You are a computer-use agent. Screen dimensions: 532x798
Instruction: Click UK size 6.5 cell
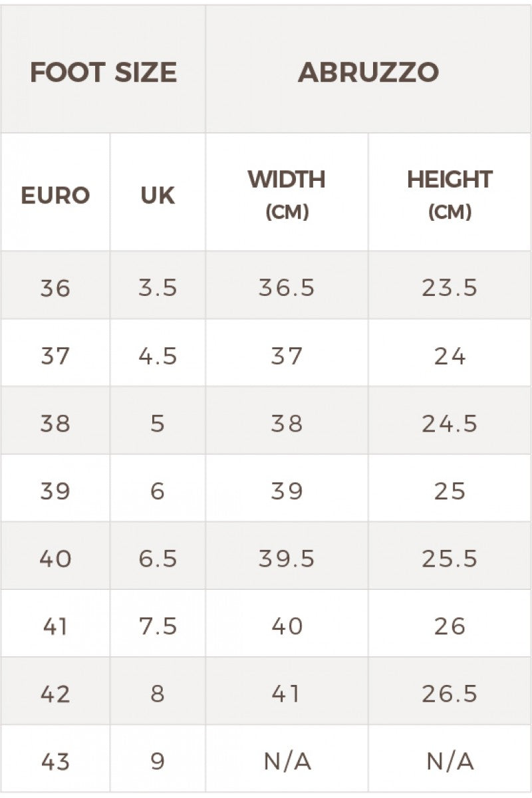point(158,559)
